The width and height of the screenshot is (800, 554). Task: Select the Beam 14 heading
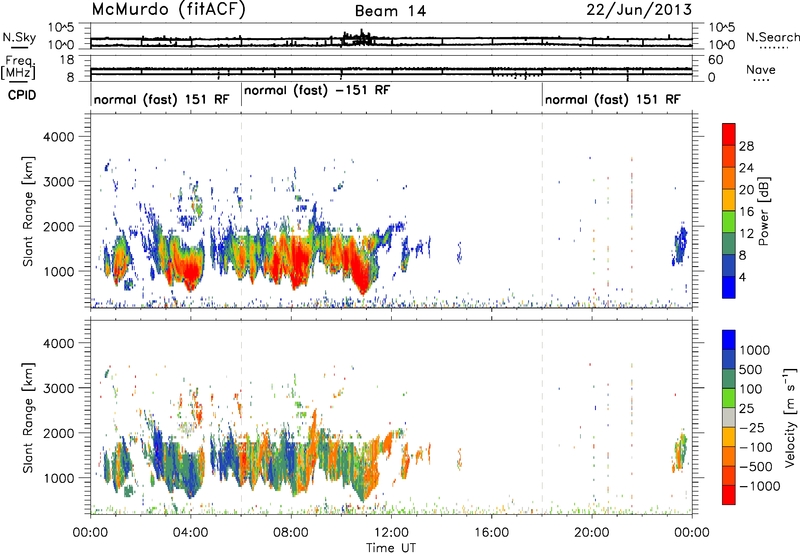tap(390, 11)
